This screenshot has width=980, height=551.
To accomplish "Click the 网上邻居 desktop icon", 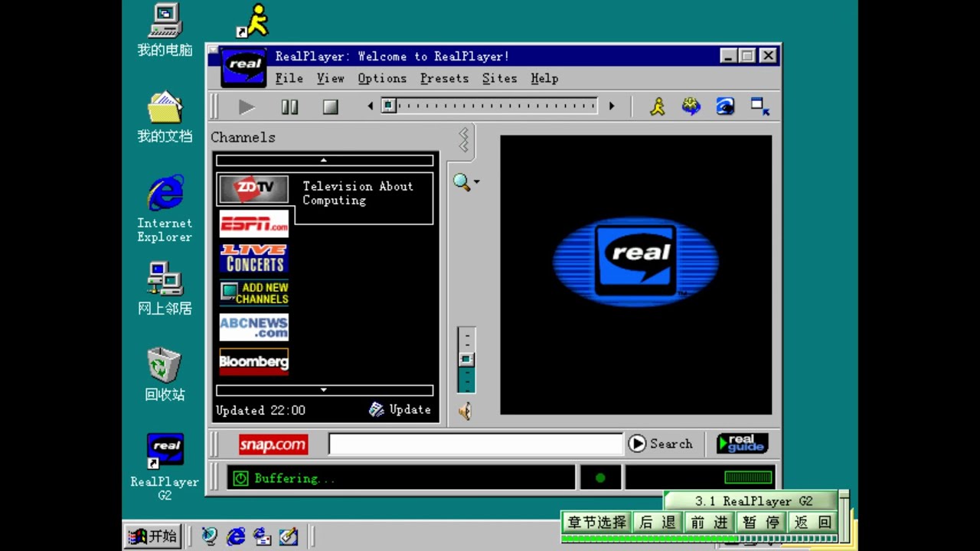I will 165,289.
